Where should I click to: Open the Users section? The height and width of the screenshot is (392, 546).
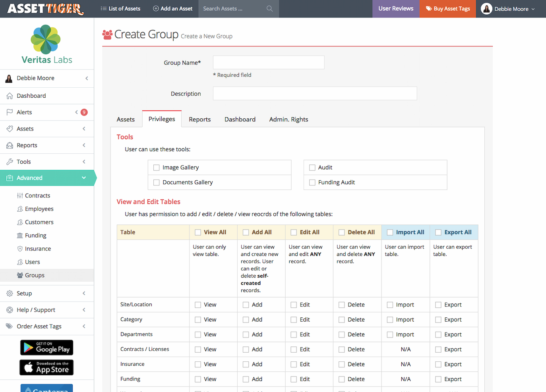coord(20,262)
